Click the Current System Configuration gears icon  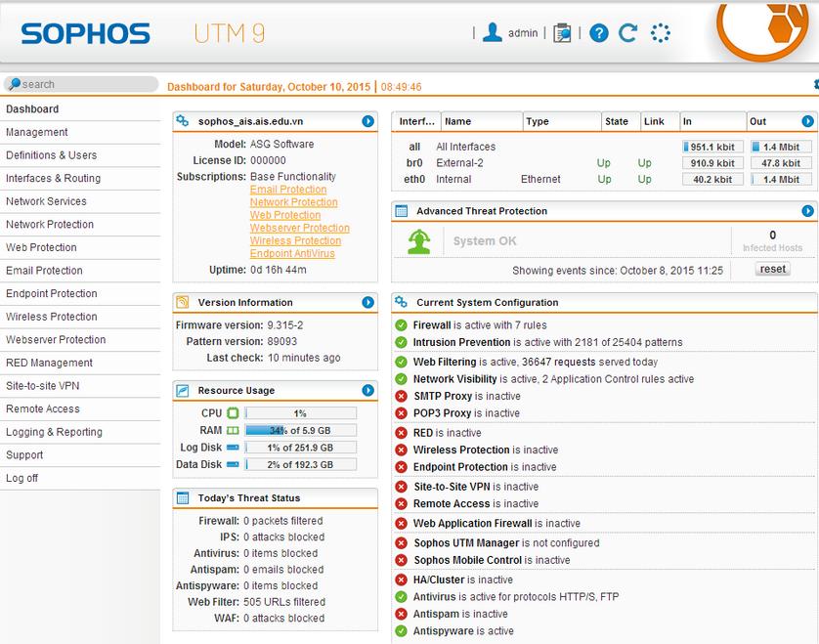tap(401, 302)
